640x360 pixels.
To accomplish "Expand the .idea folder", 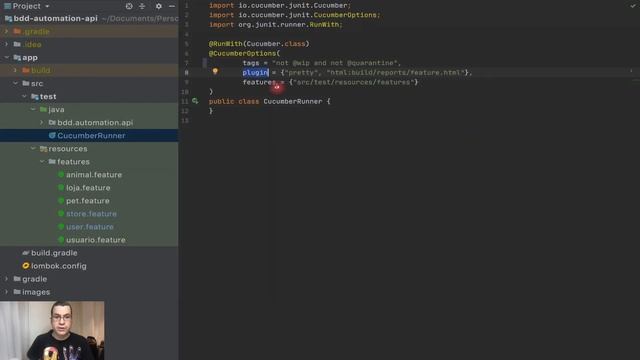I will tap(6, 44).
